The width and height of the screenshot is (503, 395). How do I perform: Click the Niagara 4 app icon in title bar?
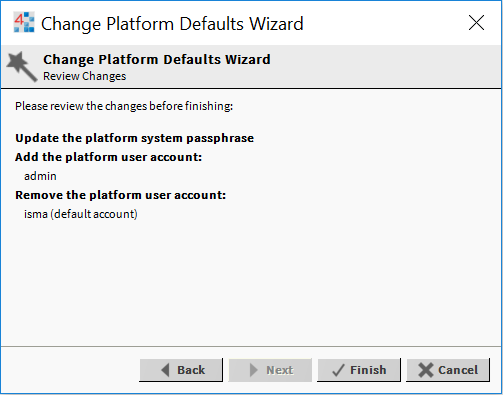(x=24, y=23)
